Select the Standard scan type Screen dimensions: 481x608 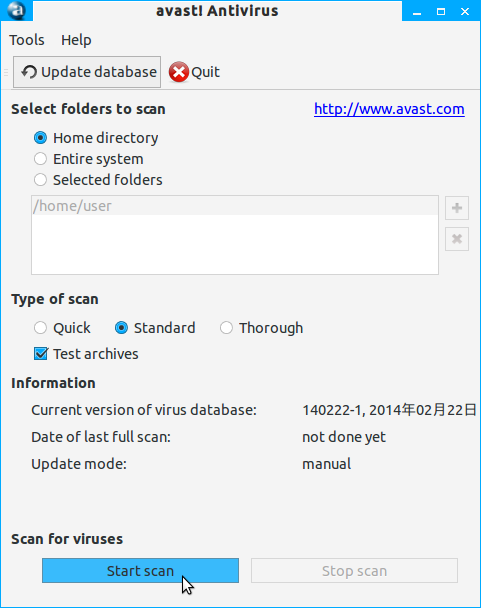121,328
